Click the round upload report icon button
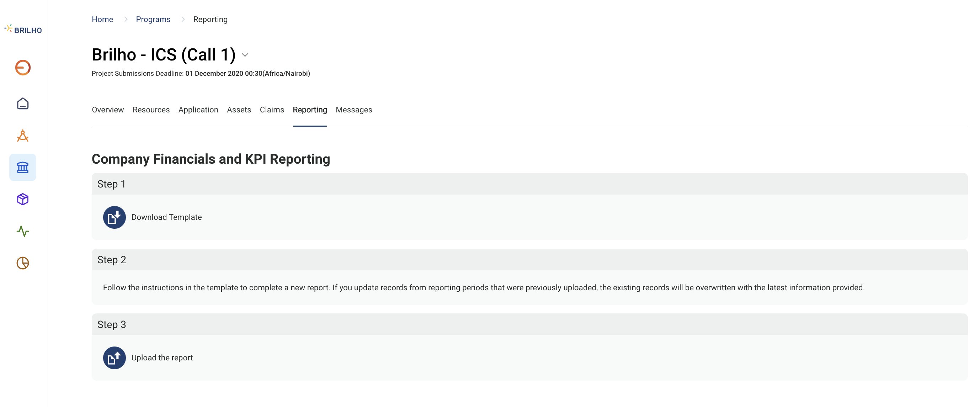980x407 pixels. pos(114,358)
